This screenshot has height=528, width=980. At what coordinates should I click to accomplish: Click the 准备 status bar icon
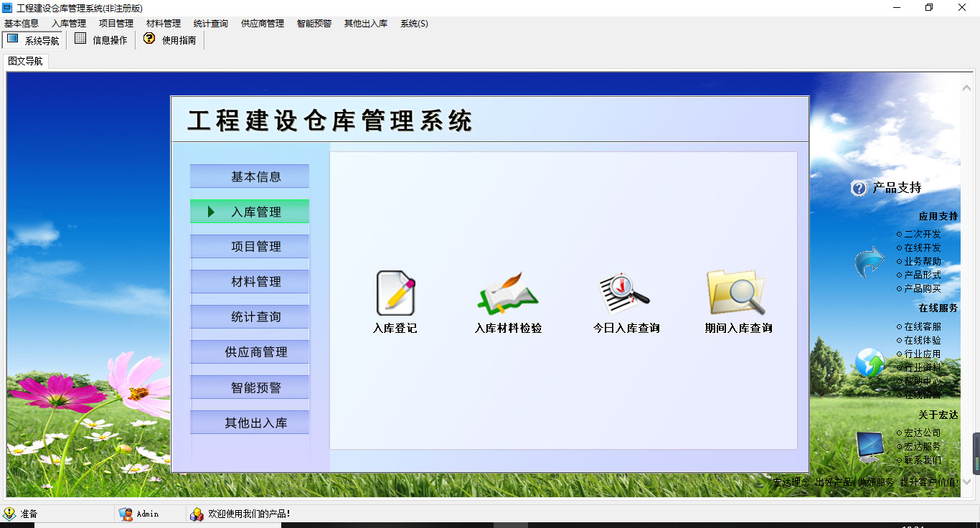click(x=9, y=514)
